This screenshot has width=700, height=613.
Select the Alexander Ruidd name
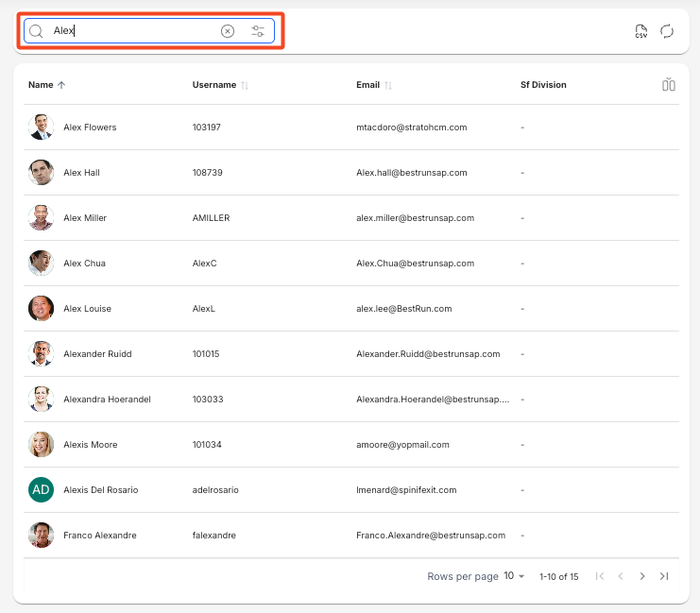[97, 354]
